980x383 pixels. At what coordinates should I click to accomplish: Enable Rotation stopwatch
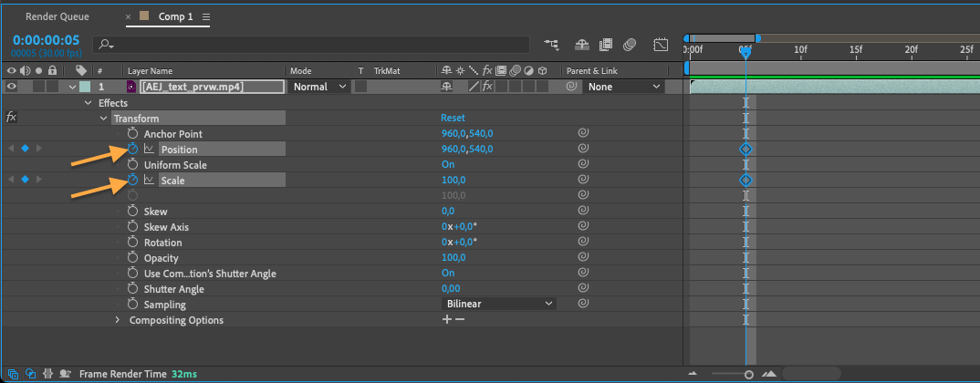coord(132,242)
